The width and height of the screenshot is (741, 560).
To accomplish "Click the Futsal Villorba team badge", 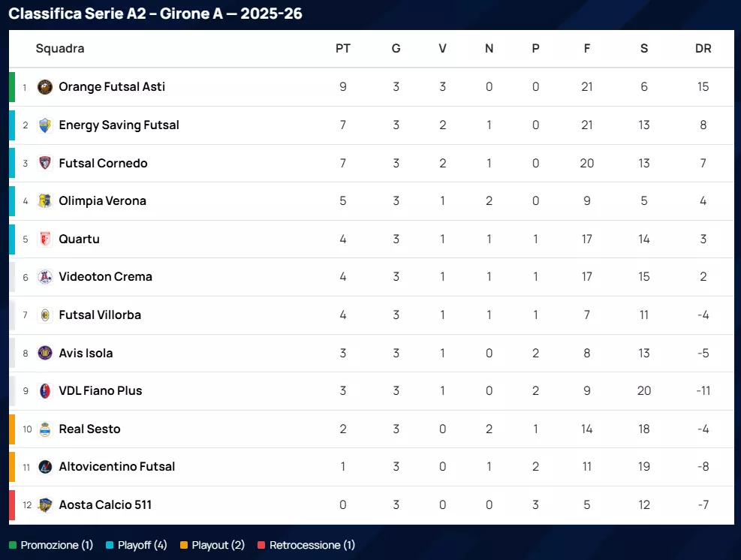I will pos(45,315).
